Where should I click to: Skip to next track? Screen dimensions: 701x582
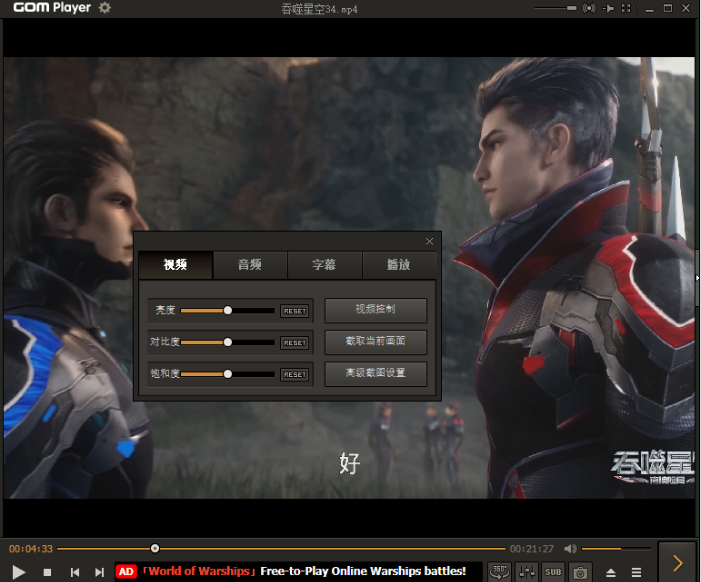coord(99,572)
